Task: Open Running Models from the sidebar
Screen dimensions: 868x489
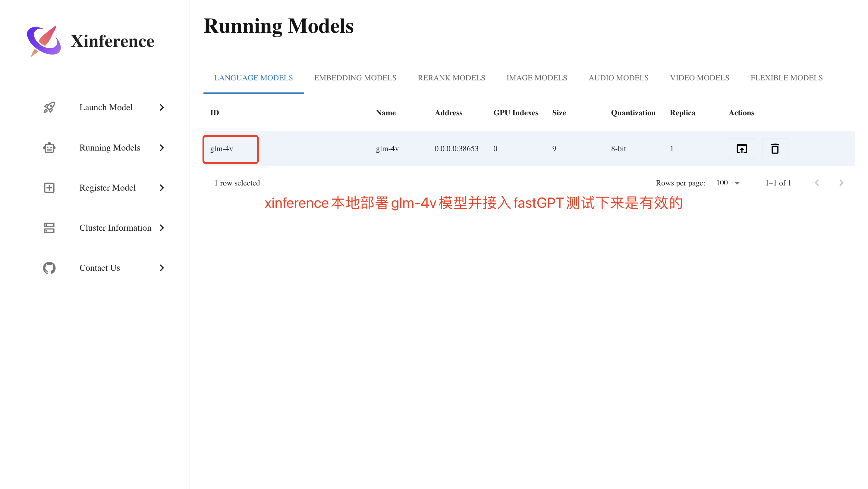Action: pyautogui.click(x=109, y=148)
